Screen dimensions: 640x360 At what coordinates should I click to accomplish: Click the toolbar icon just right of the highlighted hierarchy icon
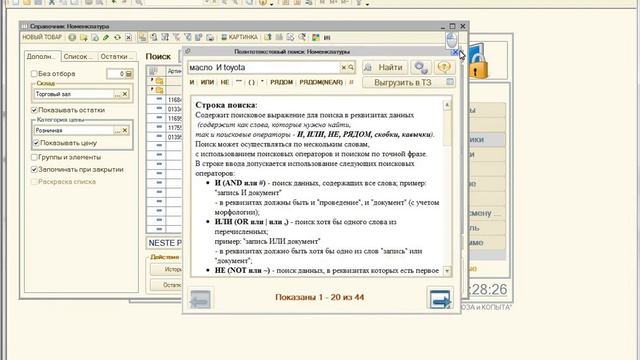pos(154,38)
